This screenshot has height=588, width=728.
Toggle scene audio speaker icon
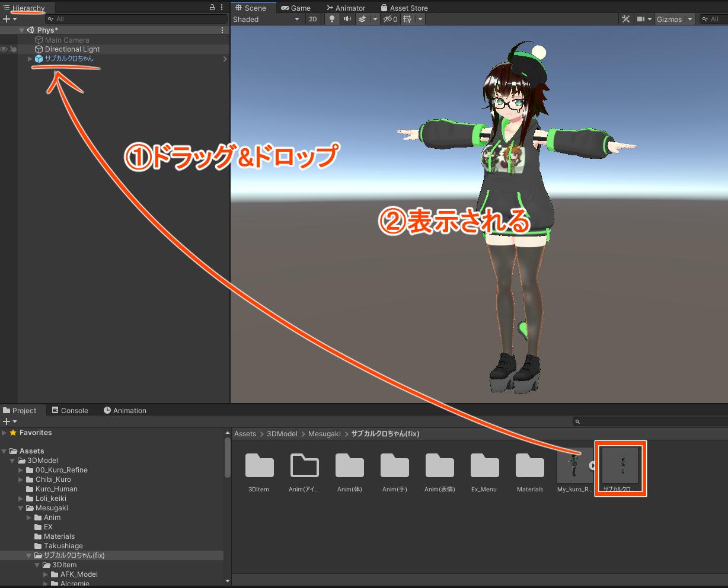347,19
